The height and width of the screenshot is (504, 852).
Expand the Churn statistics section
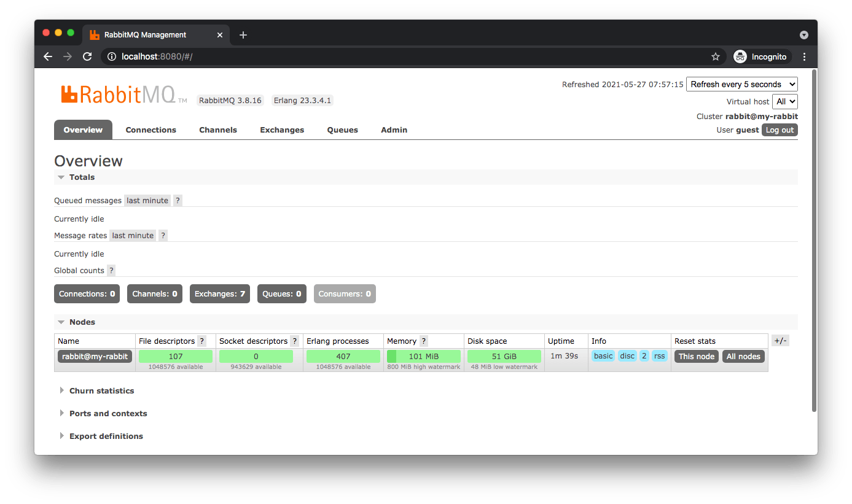[102, 390]
